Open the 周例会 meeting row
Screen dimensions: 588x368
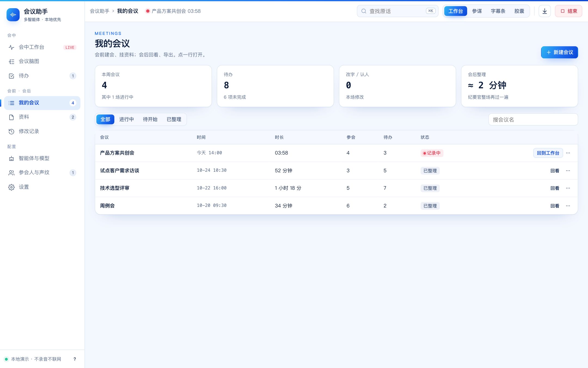coord(336,206)
